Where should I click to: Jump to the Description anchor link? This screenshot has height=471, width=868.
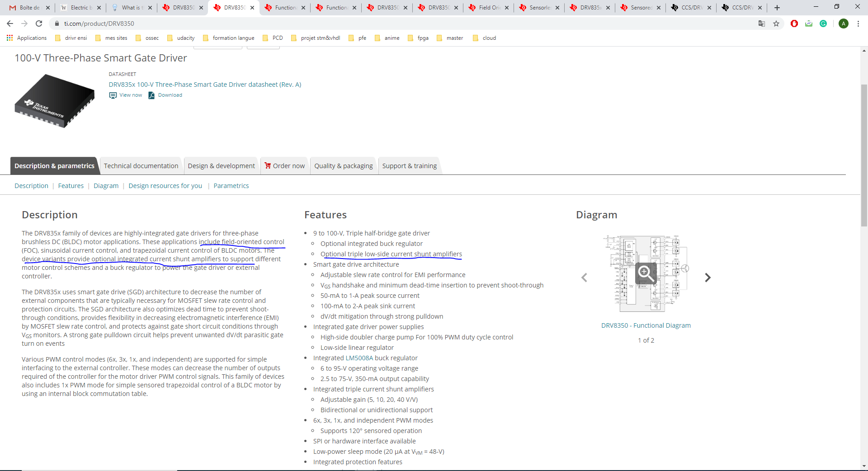point(31,186)
